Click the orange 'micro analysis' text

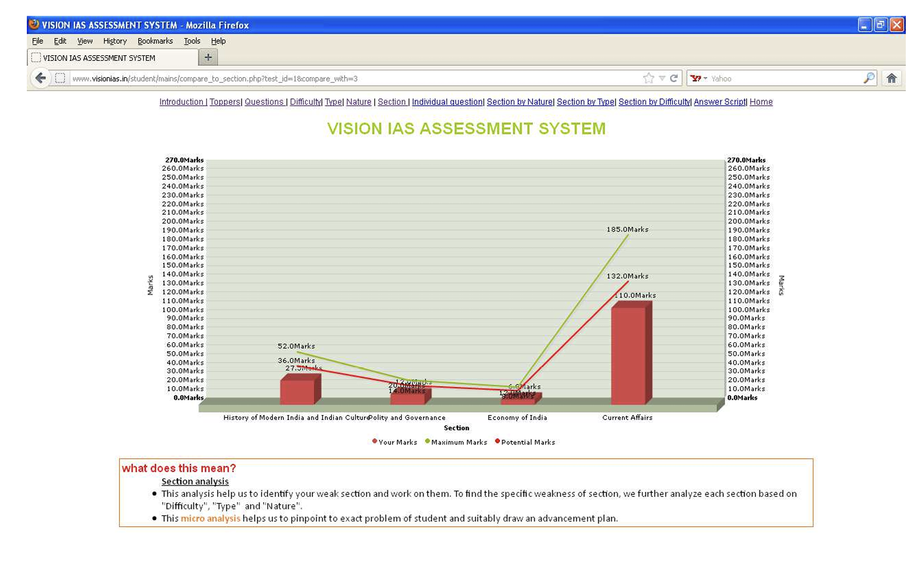(x=211, y=518)
